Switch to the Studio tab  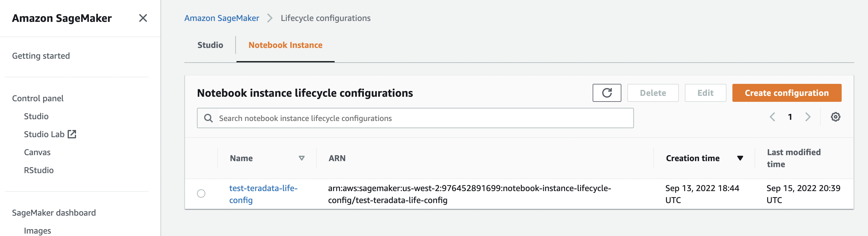(x=210, y=45)
